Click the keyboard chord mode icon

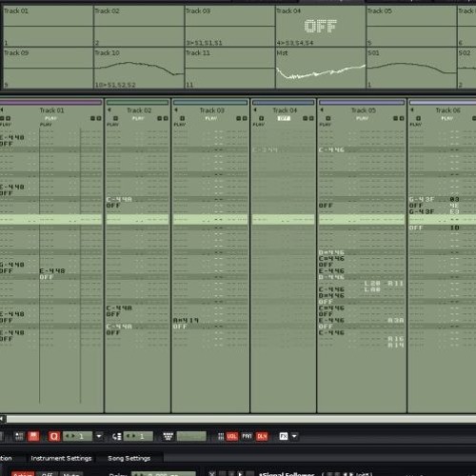[x=168, y=436]
